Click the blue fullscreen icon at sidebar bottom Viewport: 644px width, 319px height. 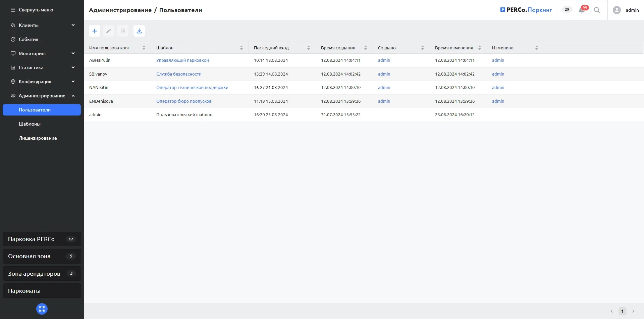(42, 309)
